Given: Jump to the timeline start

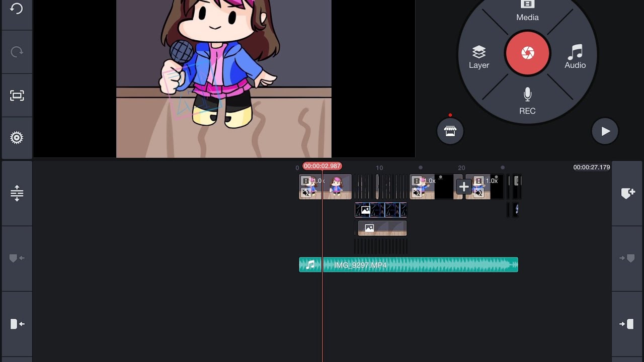Looking at the screenshot, I should (x=17, y=324).
